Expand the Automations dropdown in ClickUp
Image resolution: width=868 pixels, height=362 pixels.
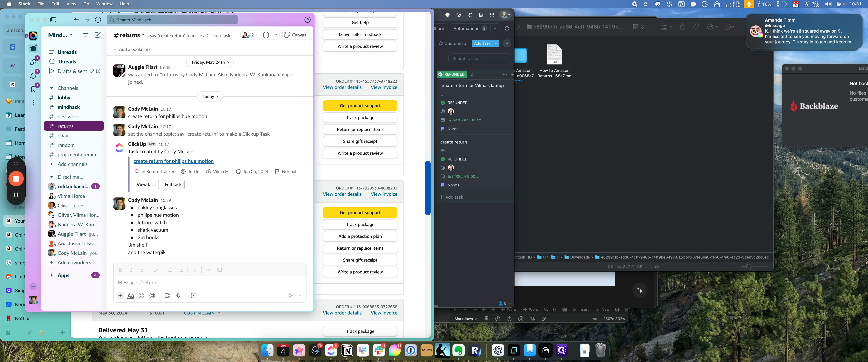495,28
